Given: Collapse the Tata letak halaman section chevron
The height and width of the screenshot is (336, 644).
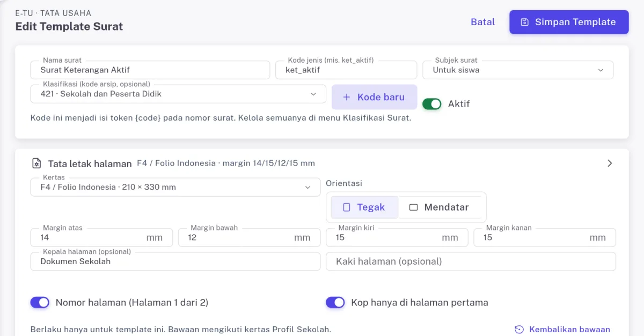Looking at the screenshot, I should [609, 163].
